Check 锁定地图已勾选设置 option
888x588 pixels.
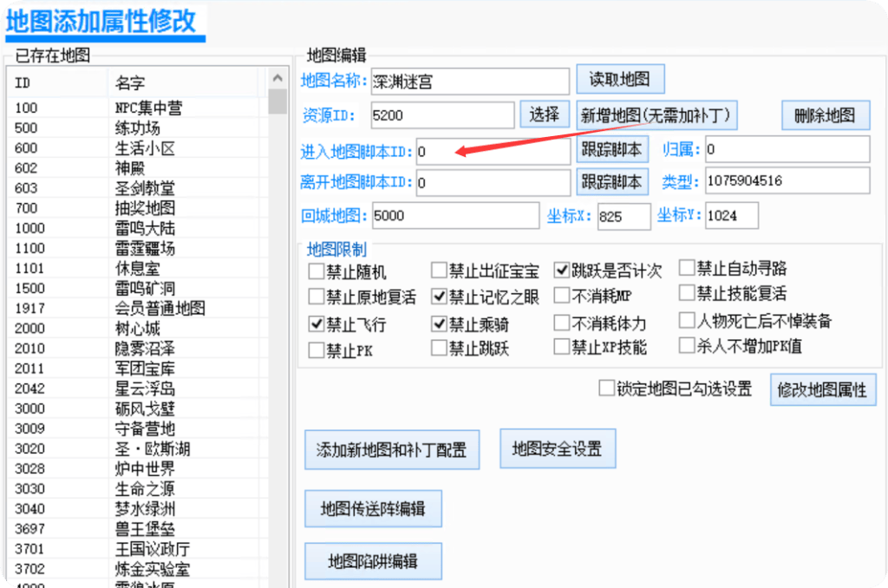click(x=607, y=389)
